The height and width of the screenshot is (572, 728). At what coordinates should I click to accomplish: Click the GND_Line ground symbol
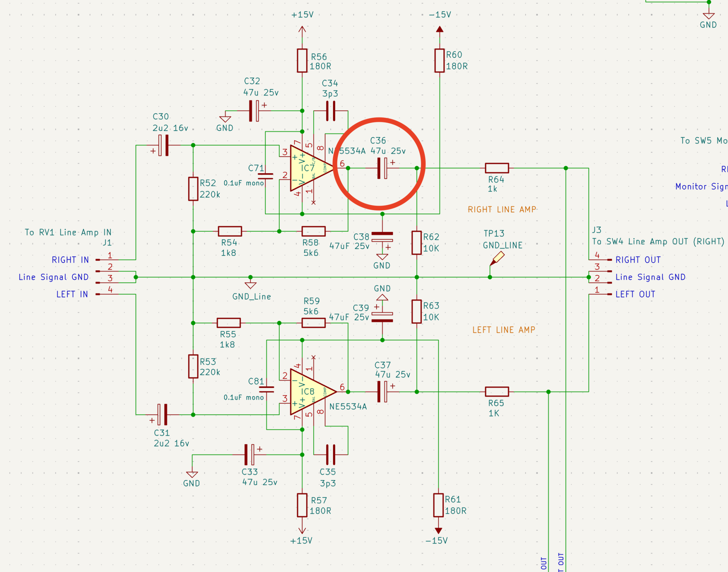(251, 285)
